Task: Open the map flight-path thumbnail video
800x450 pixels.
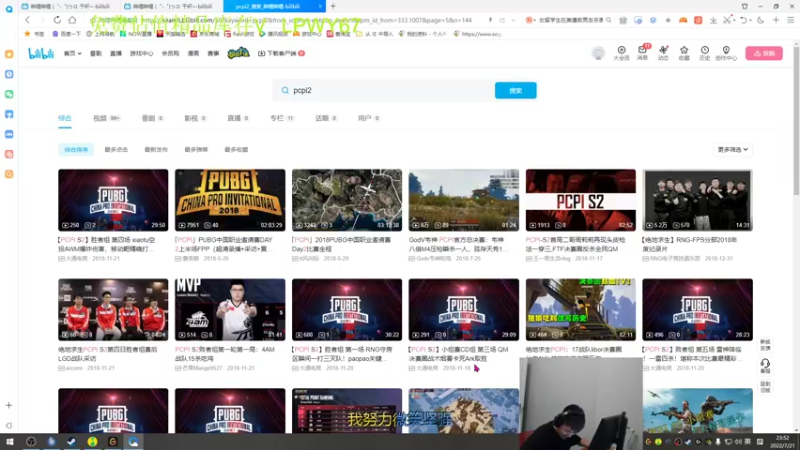Action: point(347,200)
